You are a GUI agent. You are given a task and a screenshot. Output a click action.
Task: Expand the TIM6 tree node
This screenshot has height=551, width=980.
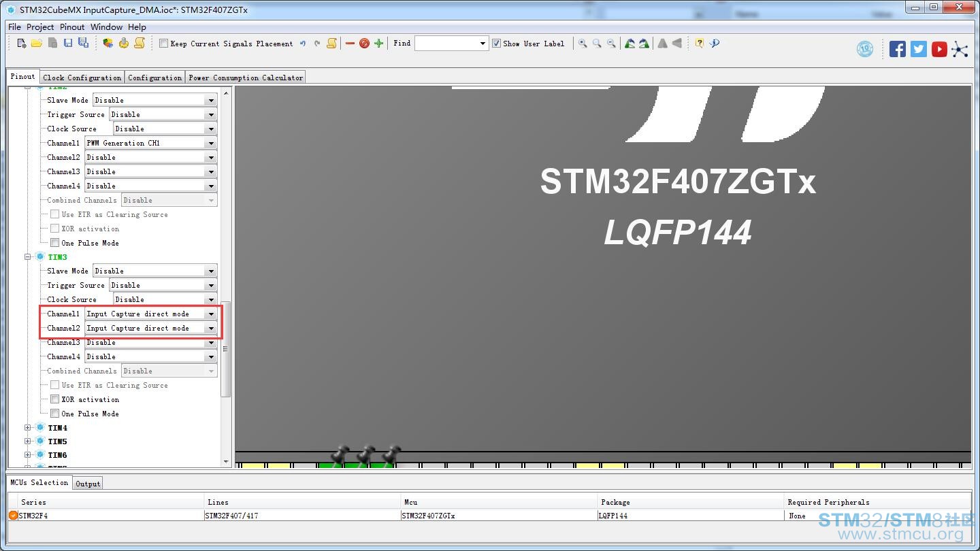(28, 455)
